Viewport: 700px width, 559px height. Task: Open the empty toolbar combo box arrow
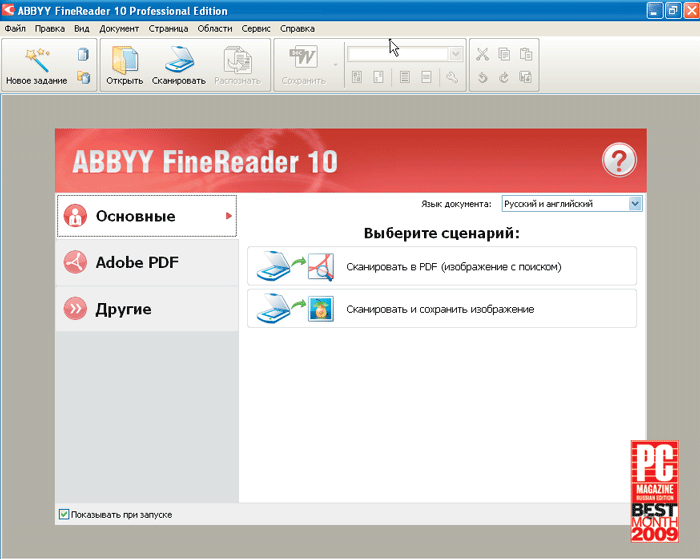[x=455, y=54]
